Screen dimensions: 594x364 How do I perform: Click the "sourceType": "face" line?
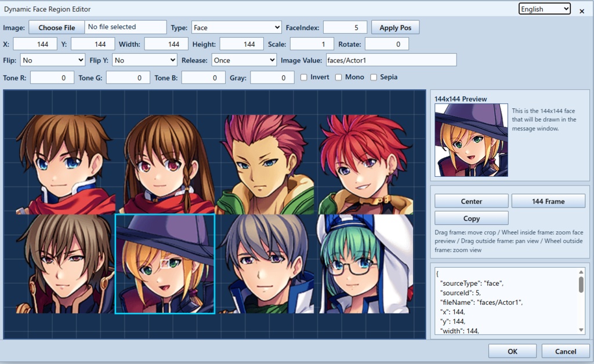tap(472, 283)
